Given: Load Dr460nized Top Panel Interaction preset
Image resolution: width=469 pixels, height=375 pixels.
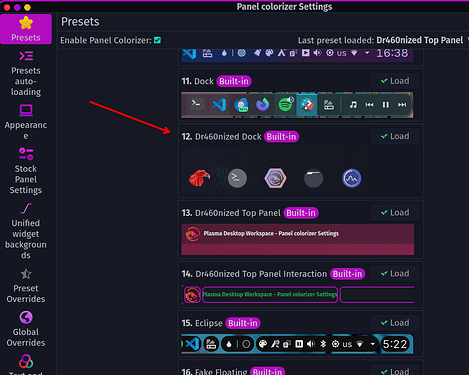Looking at the screenshot, I should (x=395, y=274).
